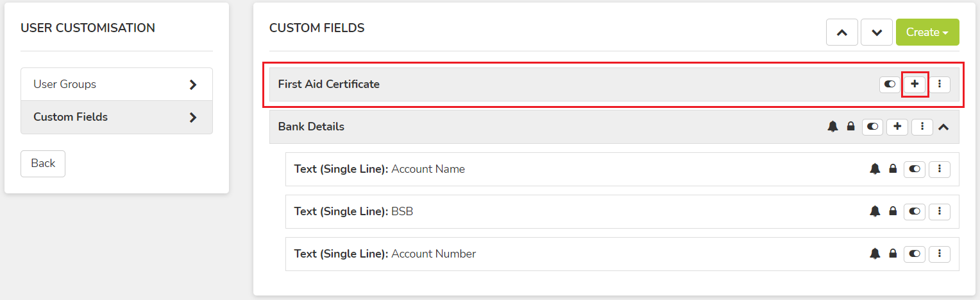Viewport: 980px width, 300px height.
Task: Move selected field up with arrow button
Action: point(842,32)
